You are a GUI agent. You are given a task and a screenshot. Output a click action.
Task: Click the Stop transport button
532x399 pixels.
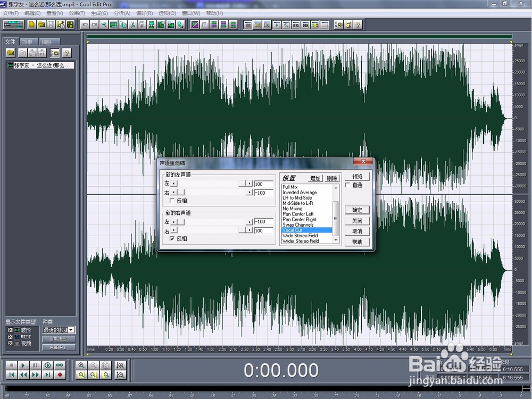(12, 365)
